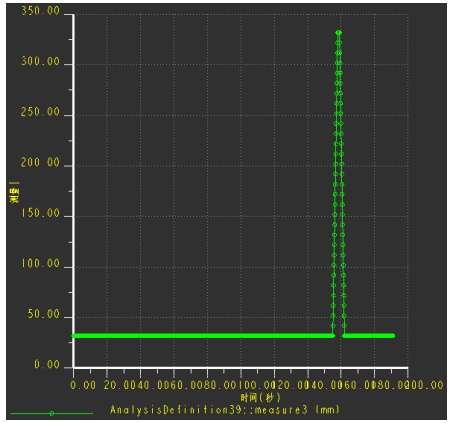Screen dimensions: 455x423
Task: Click the flat baseline segment before the spike
Action: 203,336
